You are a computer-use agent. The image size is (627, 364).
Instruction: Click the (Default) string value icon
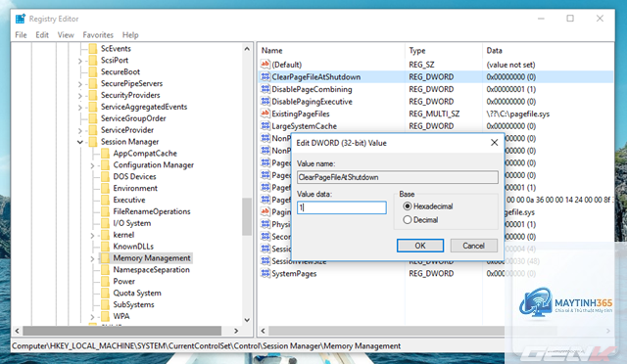[265, 65]
